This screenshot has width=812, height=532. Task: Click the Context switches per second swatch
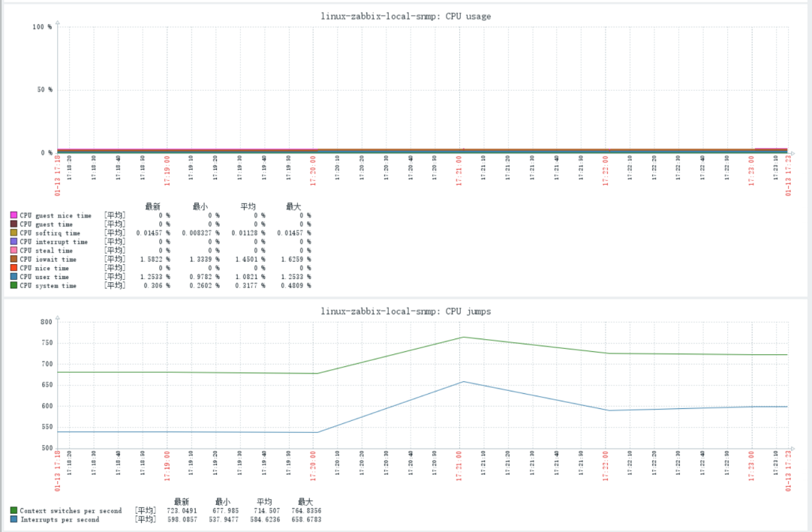tap(14, 510)
